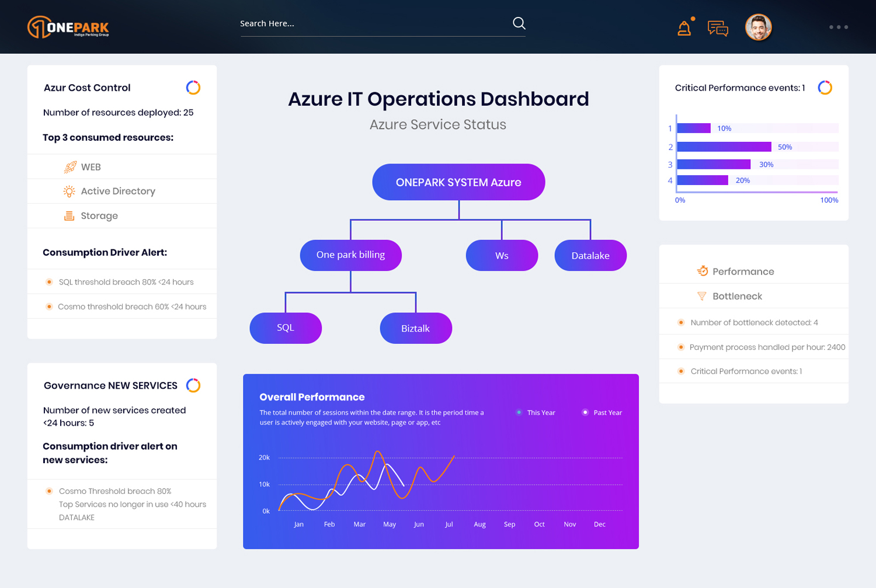Image resolution: width=876 pixels, height=588 pixels.
Task: Click the SQL threshold breach alert bullet
Action: point(49,282)
